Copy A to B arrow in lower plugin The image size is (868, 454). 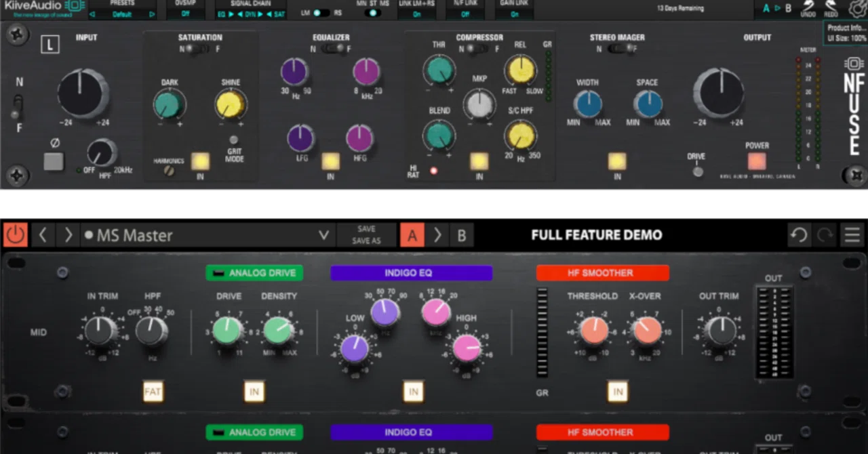437,235
